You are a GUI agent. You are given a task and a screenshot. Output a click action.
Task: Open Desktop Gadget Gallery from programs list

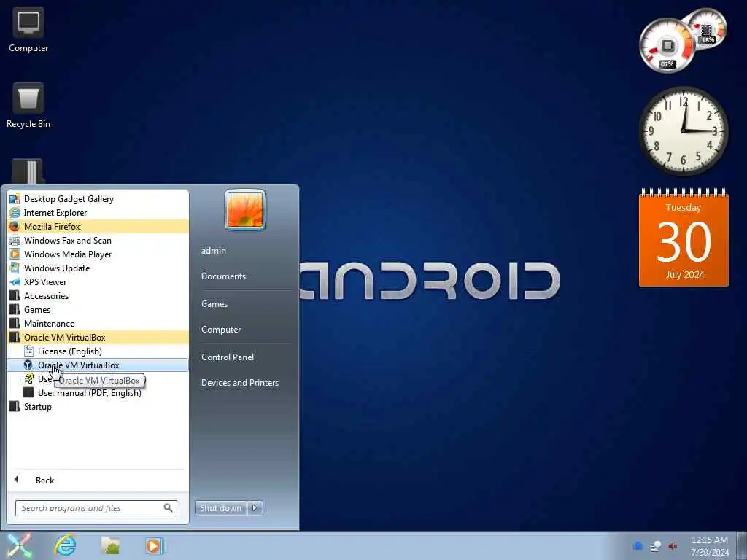[98, 199]
